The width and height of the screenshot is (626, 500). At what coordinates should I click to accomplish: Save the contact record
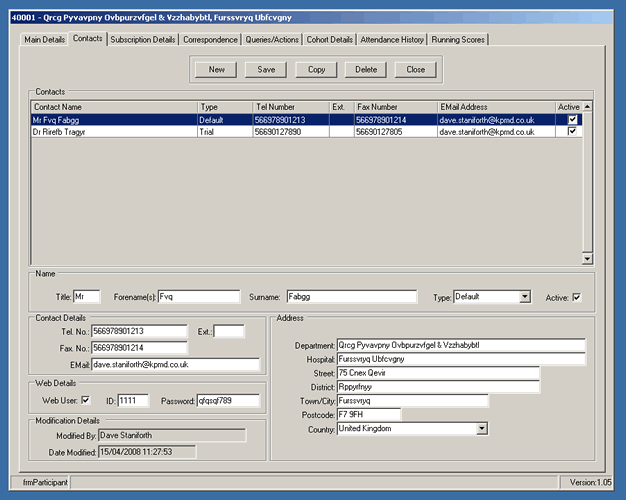click(266, 69)
